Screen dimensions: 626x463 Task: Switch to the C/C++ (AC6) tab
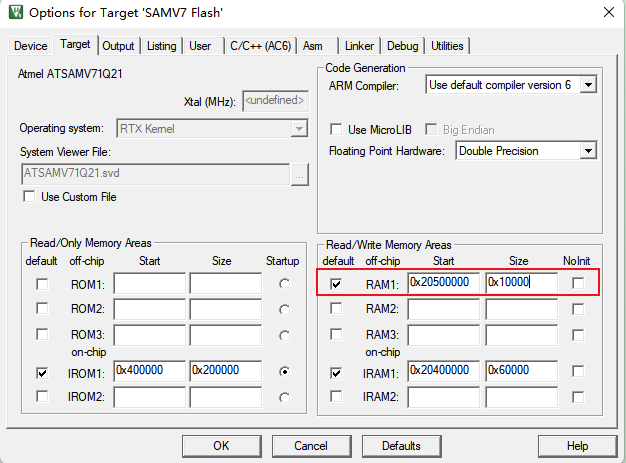point(260,46)
